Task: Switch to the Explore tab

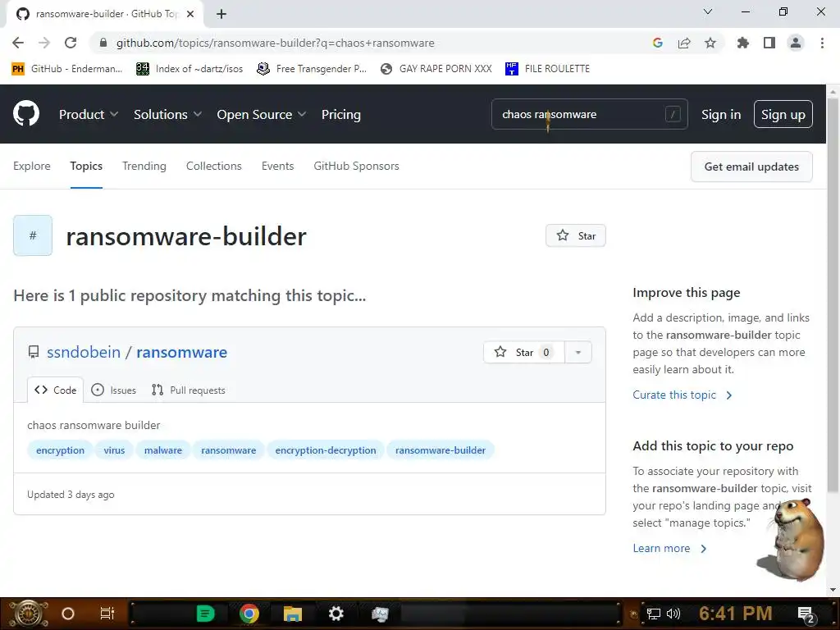Action: 32,166
